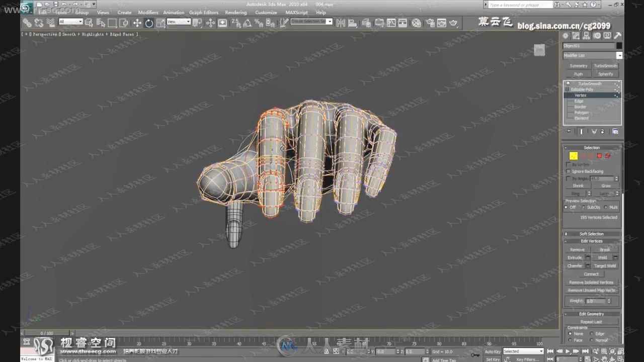Expand the Soft Selection rollout
This screenshot has height=362, width=644.
click(592, 234)
